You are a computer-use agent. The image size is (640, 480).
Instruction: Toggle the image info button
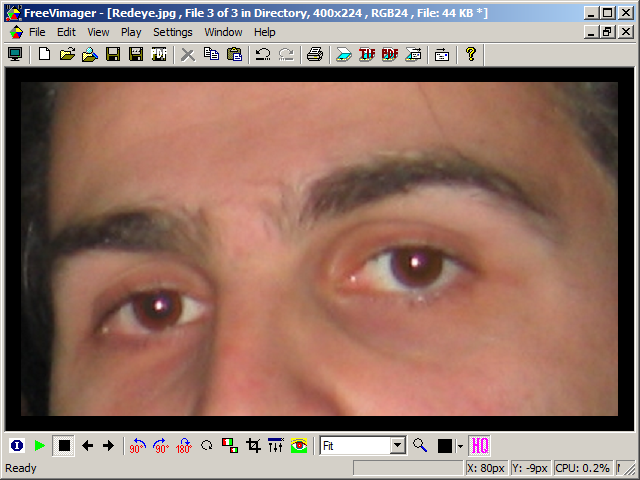(x=16, y=446)
